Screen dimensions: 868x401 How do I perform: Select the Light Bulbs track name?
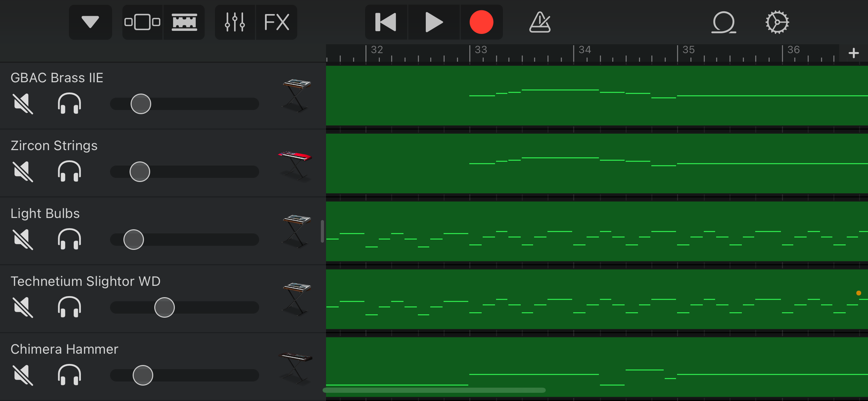coord(45,214)
